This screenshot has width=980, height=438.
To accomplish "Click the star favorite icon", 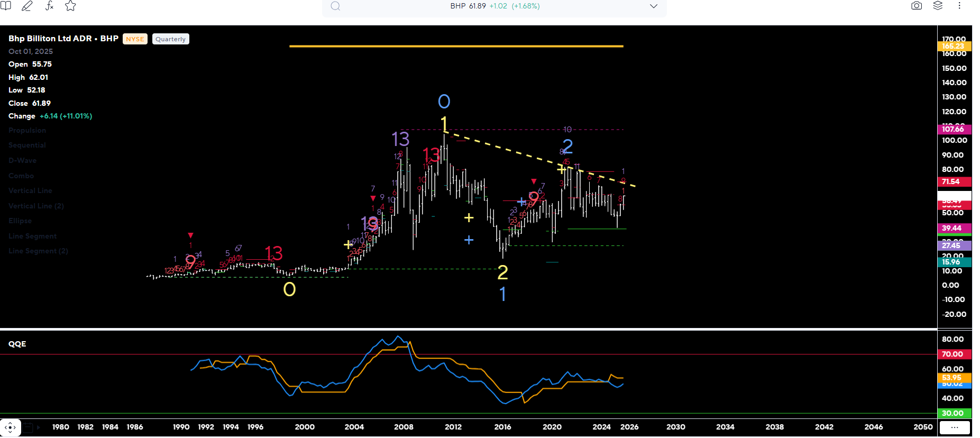I will [70, 6].
